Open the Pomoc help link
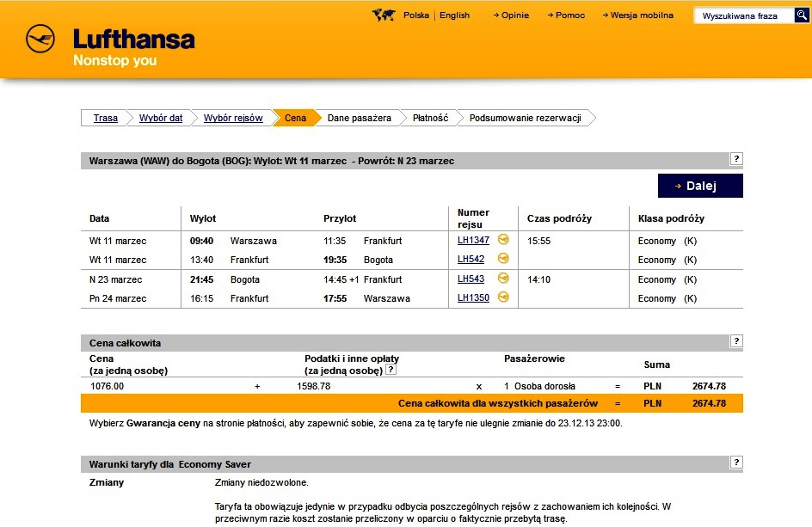The width and height of the screenshot is (812, 527). pos(566,15)
